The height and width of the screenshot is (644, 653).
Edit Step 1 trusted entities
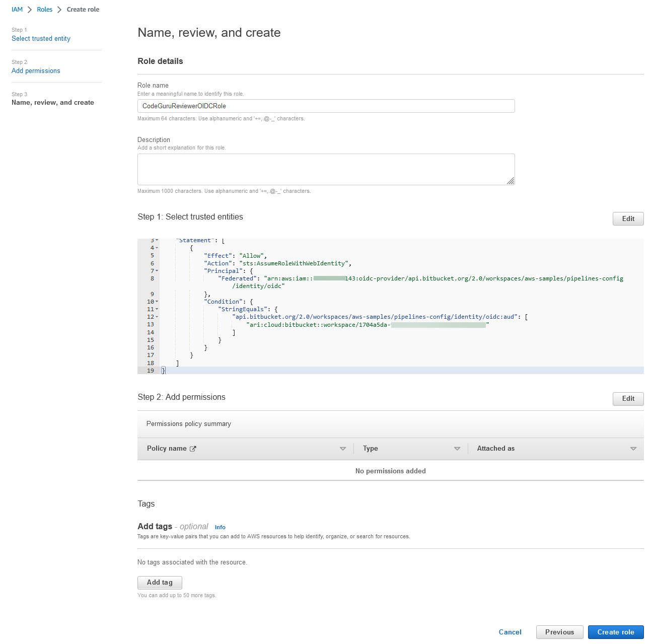pyautogui.click(x=628, y=219)
